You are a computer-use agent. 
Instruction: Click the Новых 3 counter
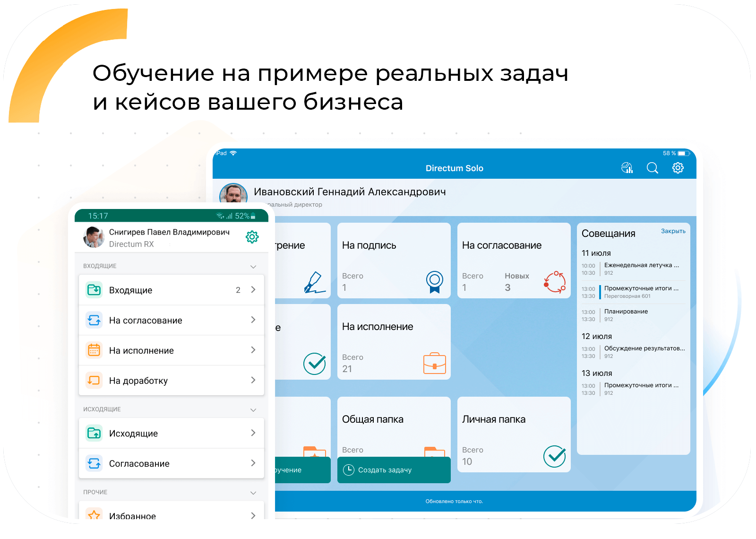516,282
